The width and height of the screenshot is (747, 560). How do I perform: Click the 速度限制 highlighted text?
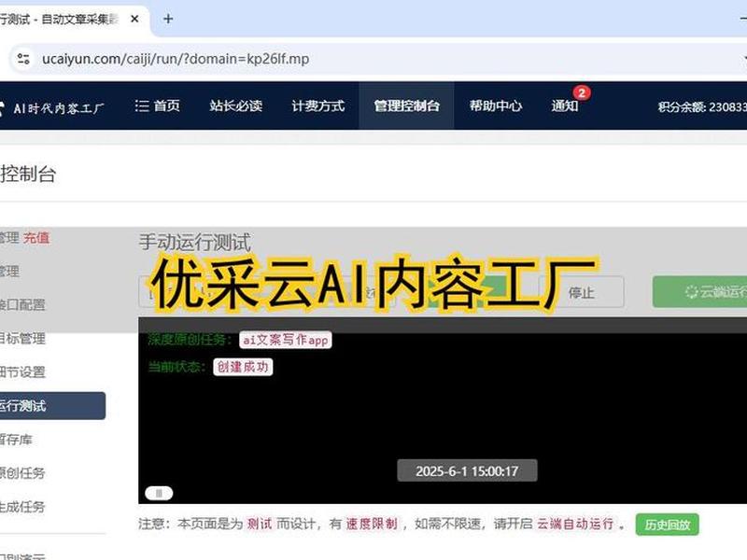pyautogui.click(x=372, y=524)
